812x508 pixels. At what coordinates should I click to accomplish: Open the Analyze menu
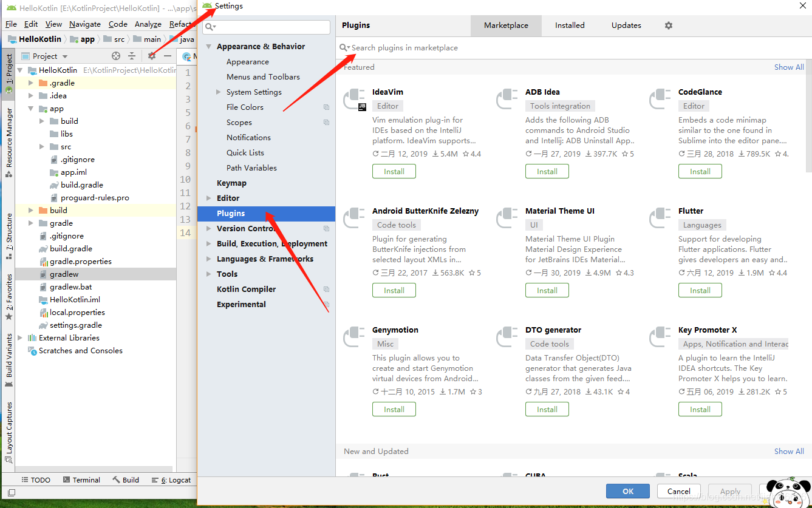pyautogui.click(x=148, y=24)
